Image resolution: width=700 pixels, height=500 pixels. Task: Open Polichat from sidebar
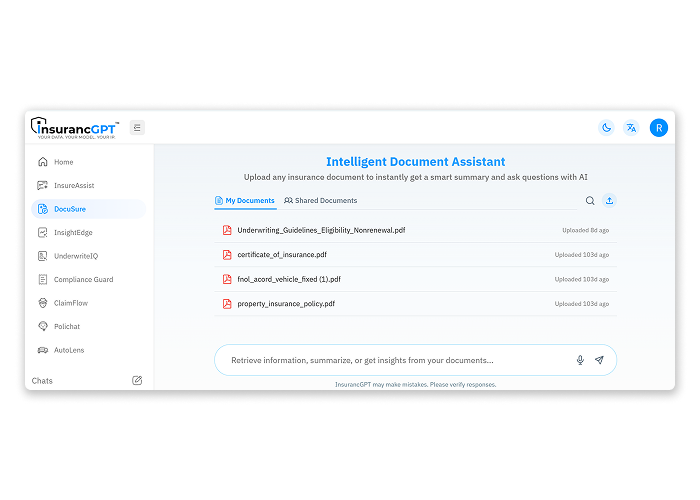point(88,326)
